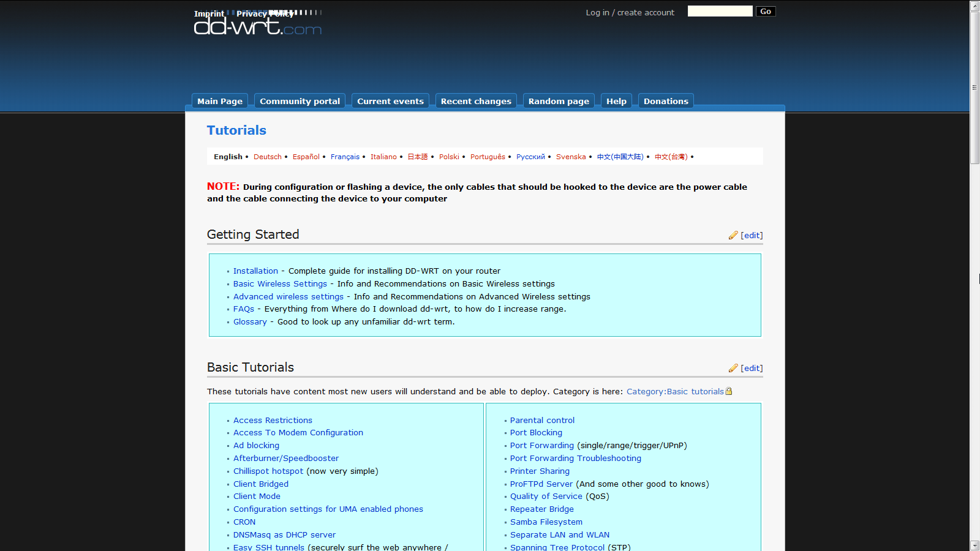The height and width of the screenshot is (551, 980).
Task: Open Afterburner/Speedbooster tutorial
Action: pos(286,458)
